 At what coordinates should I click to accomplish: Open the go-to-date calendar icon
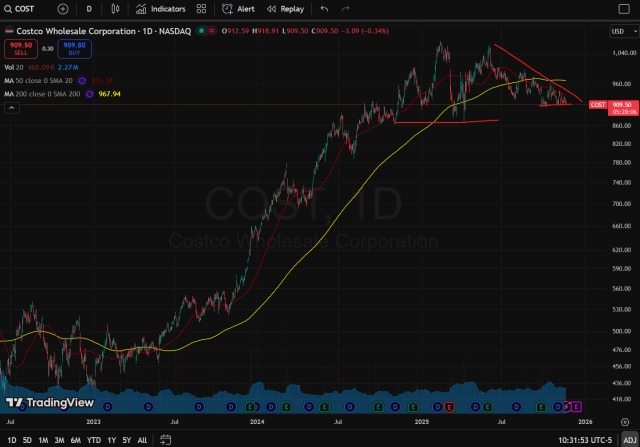pyautogui.click(x=160, y=439)
